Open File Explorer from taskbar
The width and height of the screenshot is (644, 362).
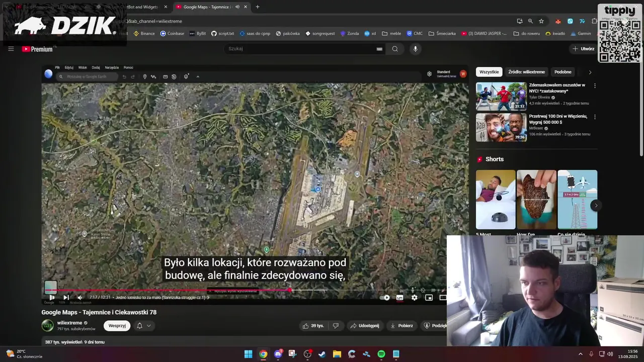coord(337,354)
